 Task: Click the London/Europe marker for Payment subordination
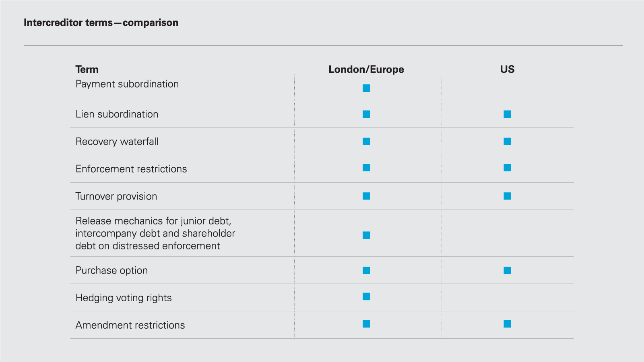[x=366, y=88]
